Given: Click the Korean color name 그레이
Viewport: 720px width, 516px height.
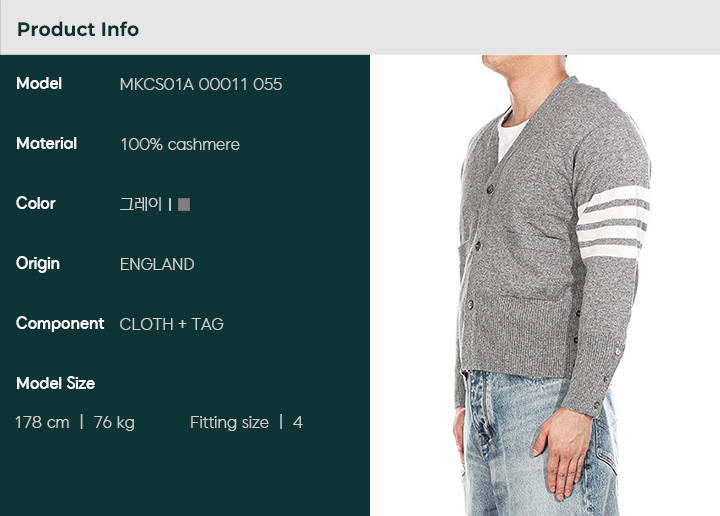Looking at the screenshot, I should tap(141, 204).
